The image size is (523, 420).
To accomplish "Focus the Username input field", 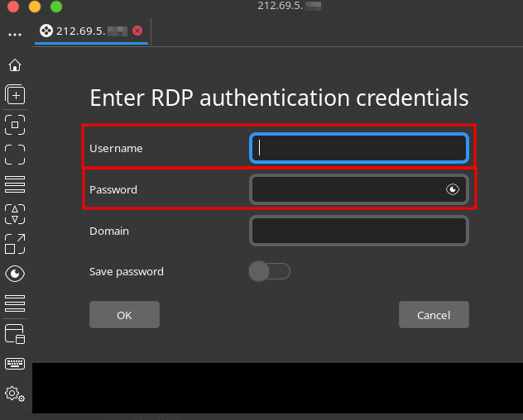I will (x=359, y=148).
